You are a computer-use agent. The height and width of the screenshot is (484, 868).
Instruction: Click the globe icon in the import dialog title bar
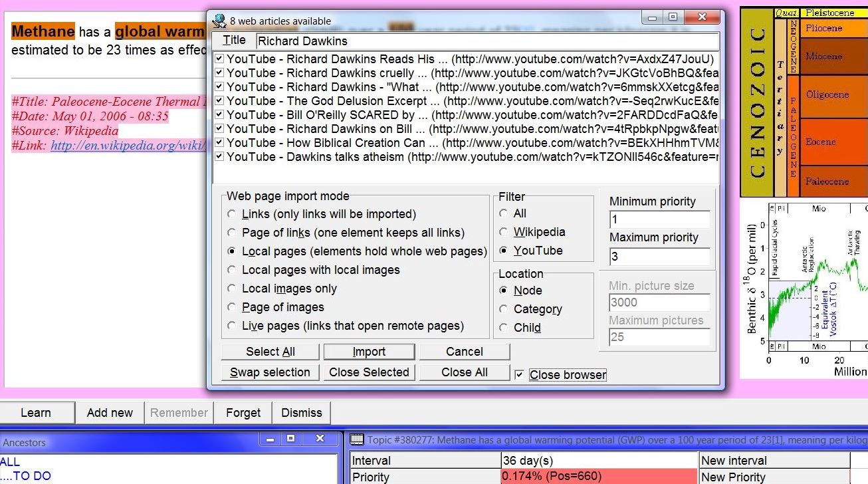219,20
